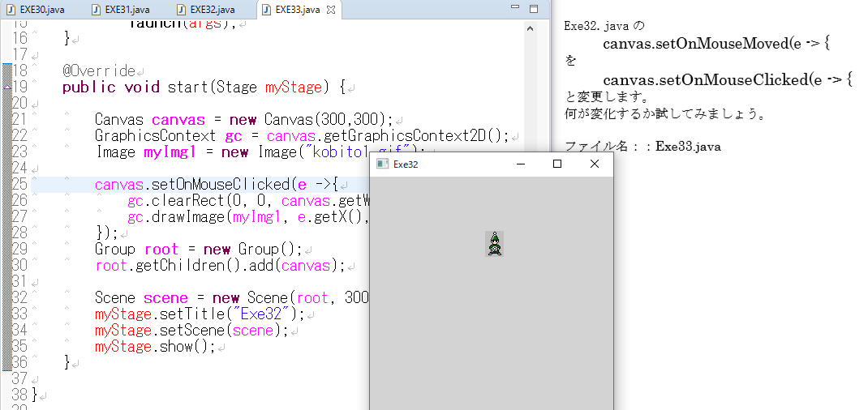868x410 pixels.
Task: Close the Exe32 window
Action: point(594,164)
